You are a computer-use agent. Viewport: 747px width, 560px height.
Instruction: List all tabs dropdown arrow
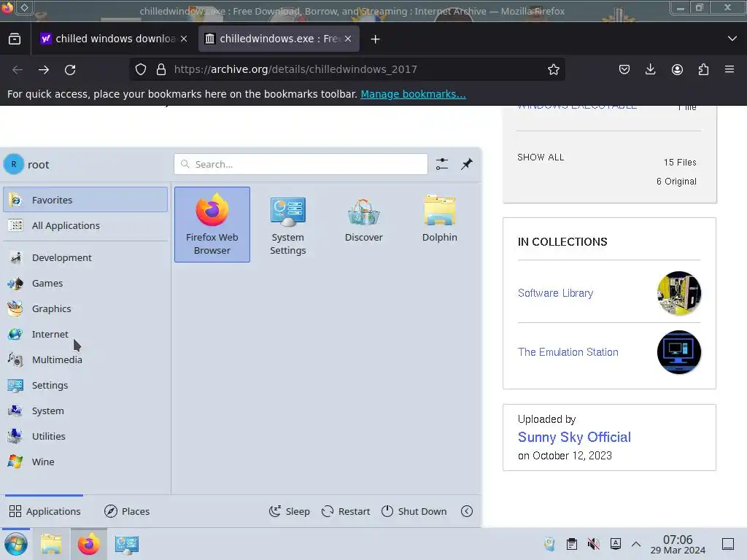pyautogui.click(x=732, y=39)
